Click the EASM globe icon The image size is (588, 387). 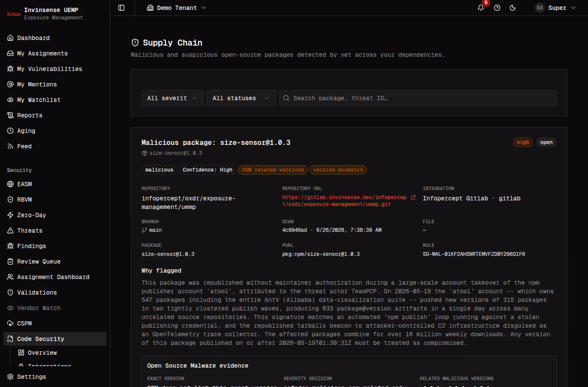pos(10,184)
